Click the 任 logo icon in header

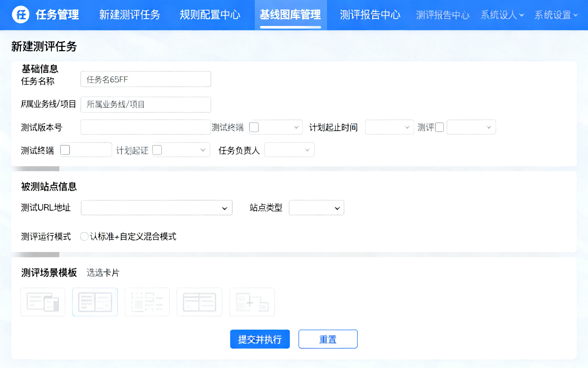[x=21, y=15]
